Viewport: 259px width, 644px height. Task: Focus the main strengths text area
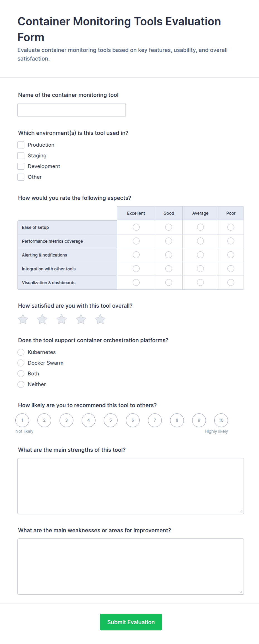[131, 486]
